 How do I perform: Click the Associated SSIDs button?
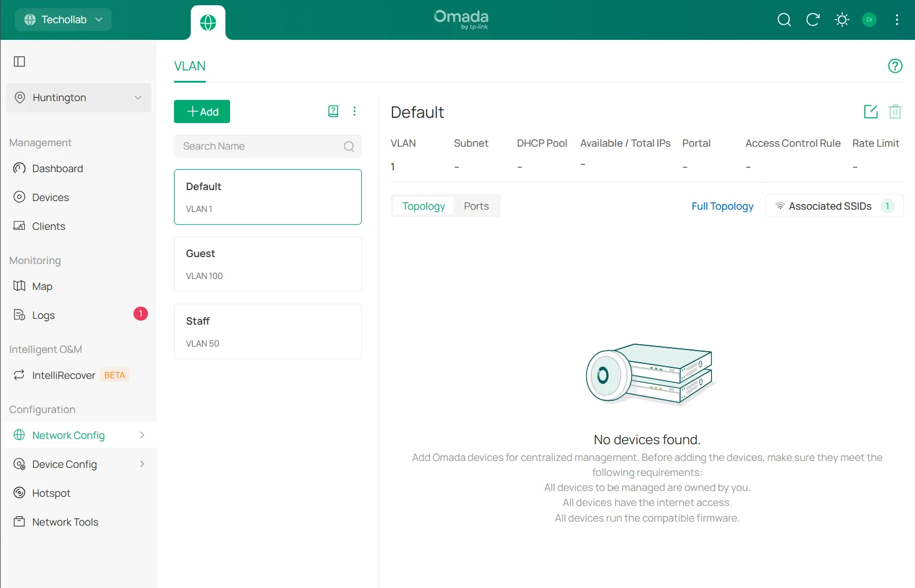coord(834,206)
